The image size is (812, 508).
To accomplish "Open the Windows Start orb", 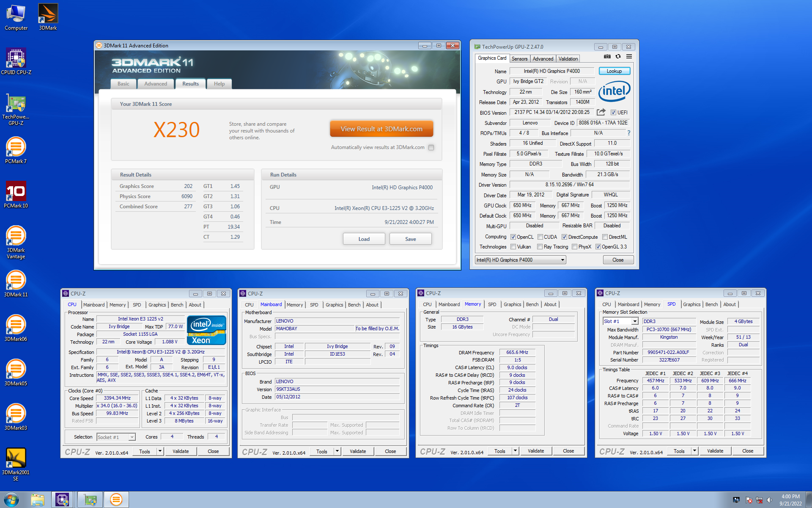I will click(x=11, y=500).
